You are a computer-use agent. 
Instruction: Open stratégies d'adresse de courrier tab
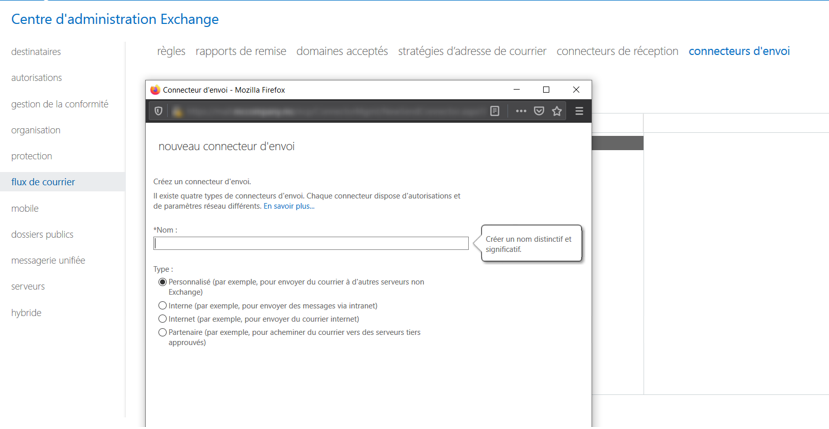(x=472, y=51)
